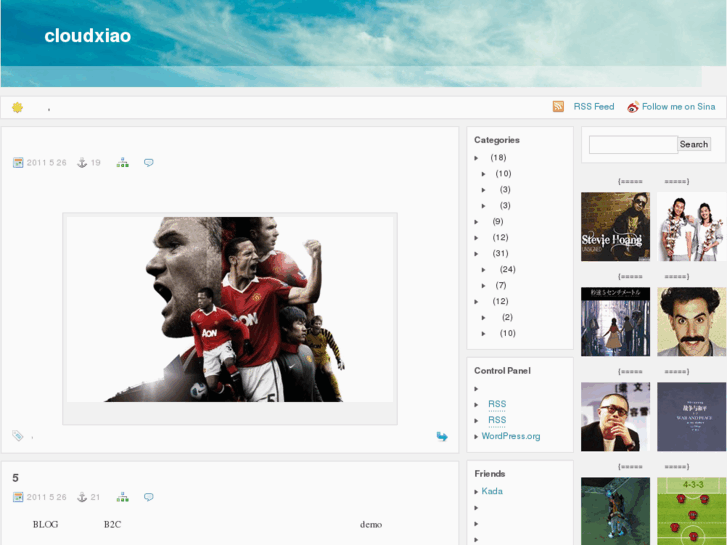Click category hierarchy icon on first post

pos(122,163)
